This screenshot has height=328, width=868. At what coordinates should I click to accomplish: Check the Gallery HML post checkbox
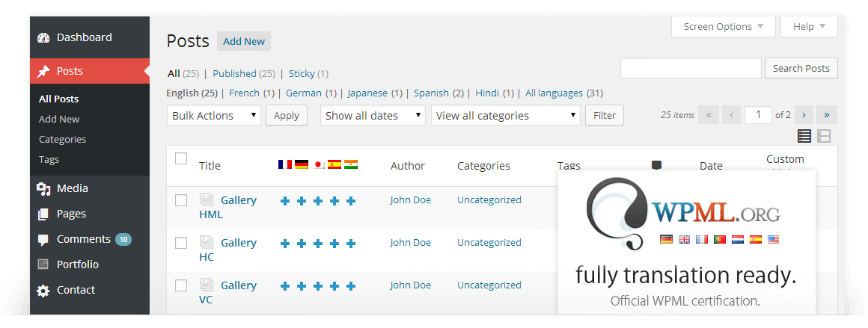[x=181, y=200]
